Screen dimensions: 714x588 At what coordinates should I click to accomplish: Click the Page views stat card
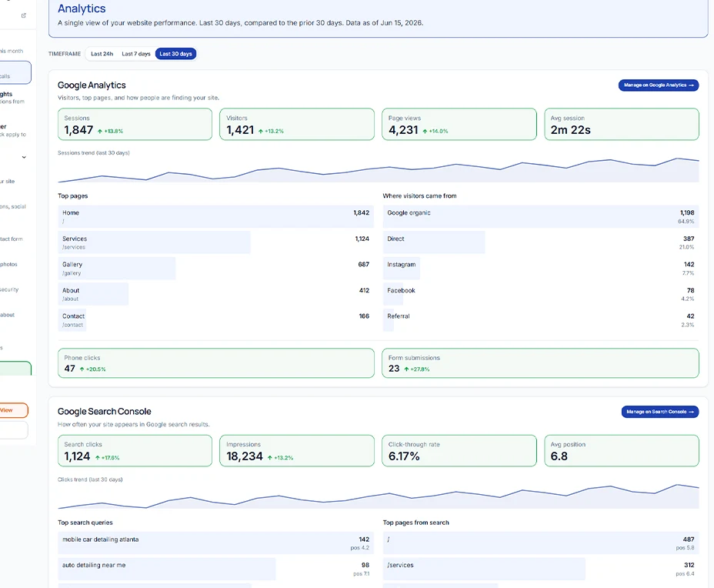(459, 124)
